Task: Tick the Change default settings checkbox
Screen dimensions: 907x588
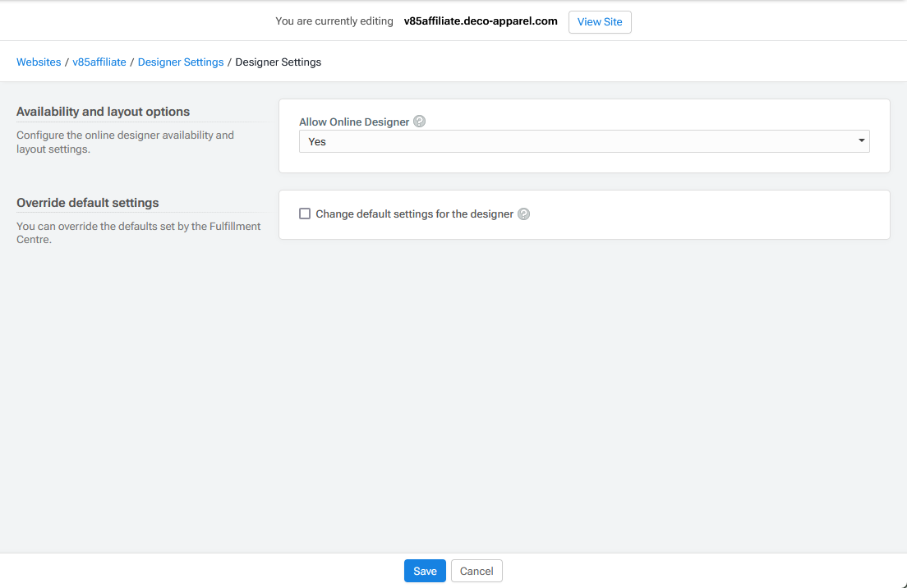Action: (x=305, y=214)
